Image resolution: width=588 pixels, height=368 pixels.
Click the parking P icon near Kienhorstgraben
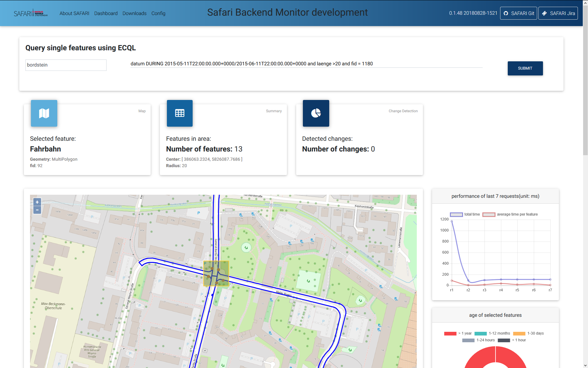point(198,213)
